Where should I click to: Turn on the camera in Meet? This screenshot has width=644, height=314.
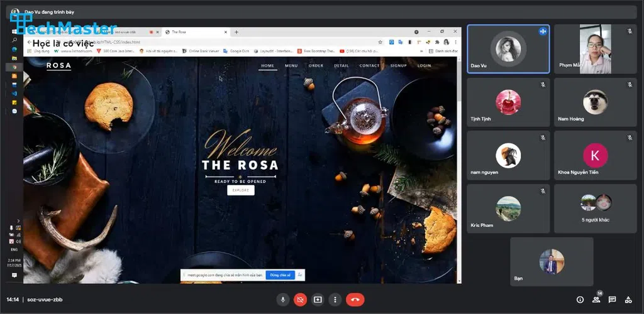[x=300, y=300]
